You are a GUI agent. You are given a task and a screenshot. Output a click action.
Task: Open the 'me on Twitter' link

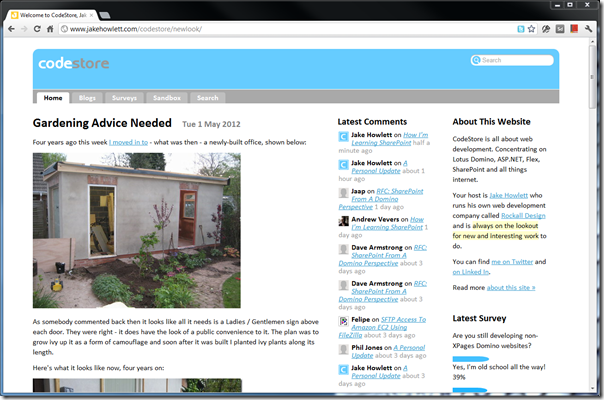coord(512,262)
